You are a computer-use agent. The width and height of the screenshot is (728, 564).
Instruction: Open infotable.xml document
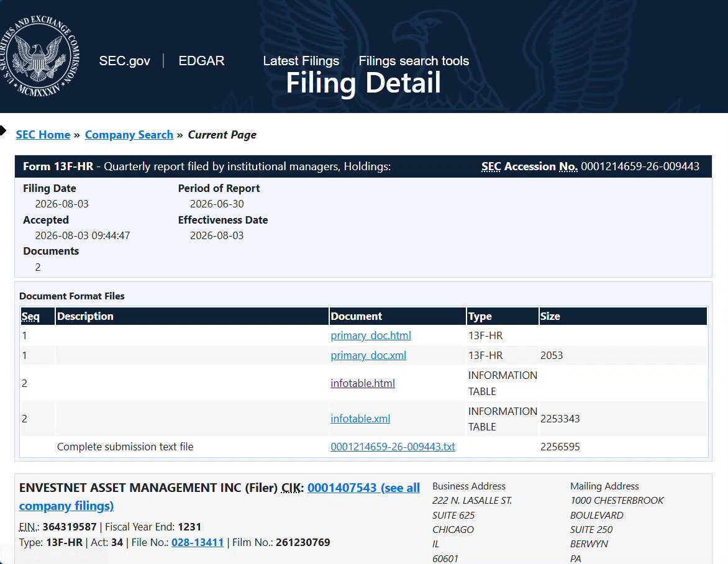[360, 419]
